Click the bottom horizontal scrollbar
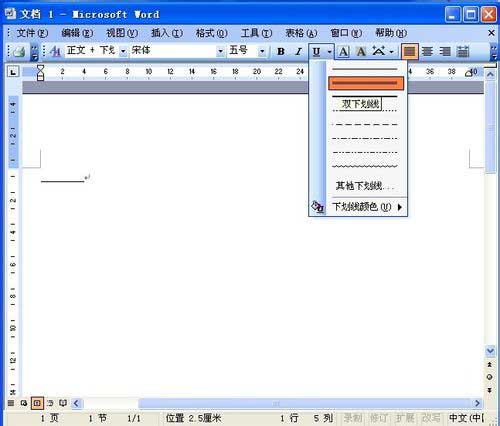The width and height of the screenshot is (500, 426). pyautogui.click(x=277, y=403)
